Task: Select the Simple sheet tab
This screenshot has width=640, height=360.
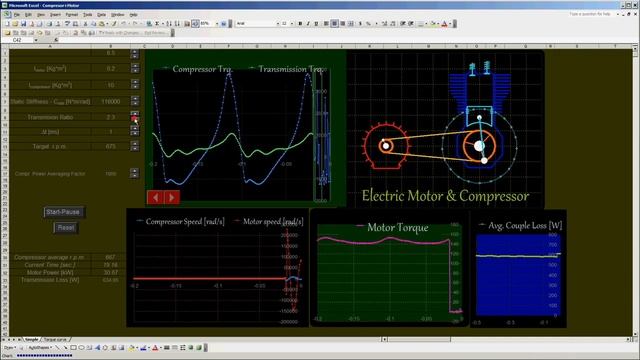Action: pos(32,340)
